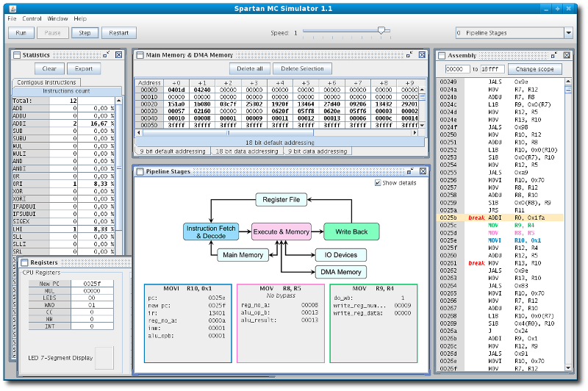
Task: Click Registers panel window icon
Action: tap(25, 262)
